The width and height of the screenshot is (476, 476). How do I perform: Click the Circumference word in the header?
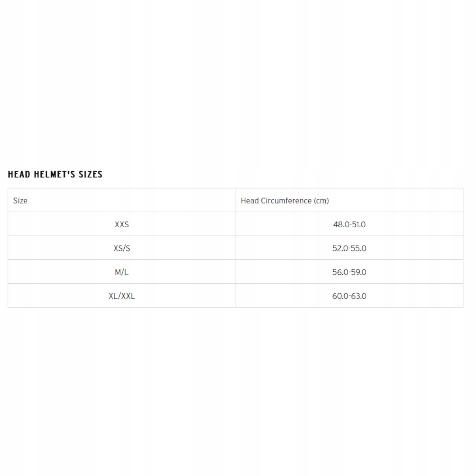click(x=286, y=201)
